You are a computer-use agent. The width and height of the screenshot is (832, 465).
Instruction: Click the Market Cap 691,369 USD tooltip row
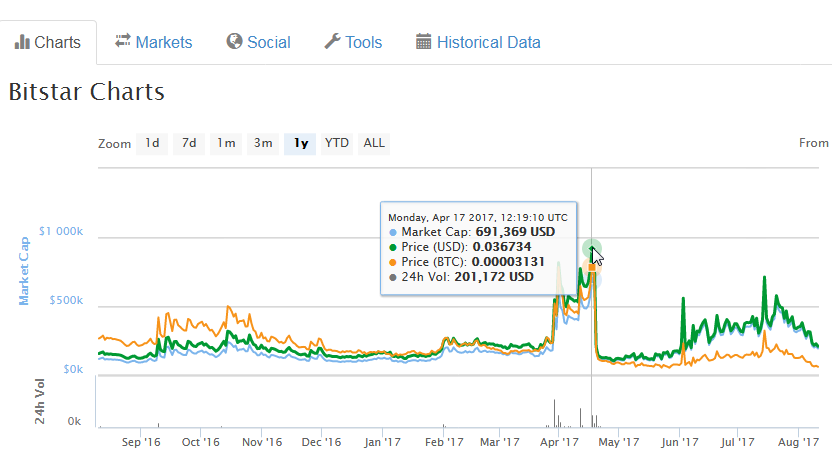click(x=472, y=232)
